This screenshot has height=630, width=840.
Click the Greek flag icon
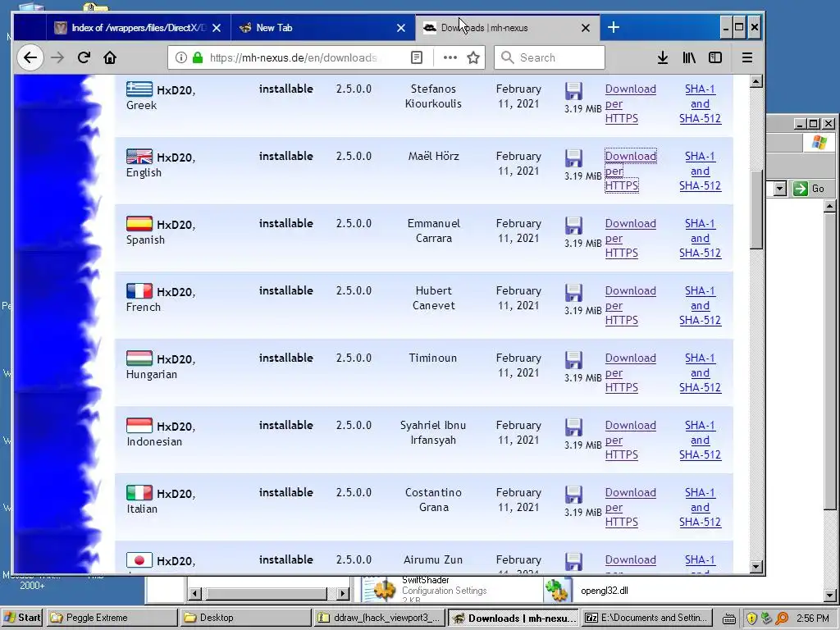(x=139, y=89)
